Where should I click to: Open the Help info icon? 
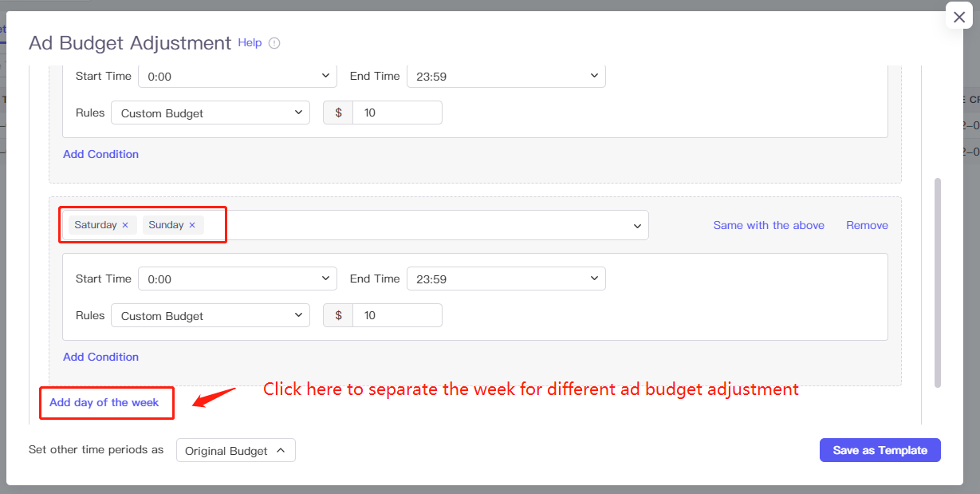(274, 43)
